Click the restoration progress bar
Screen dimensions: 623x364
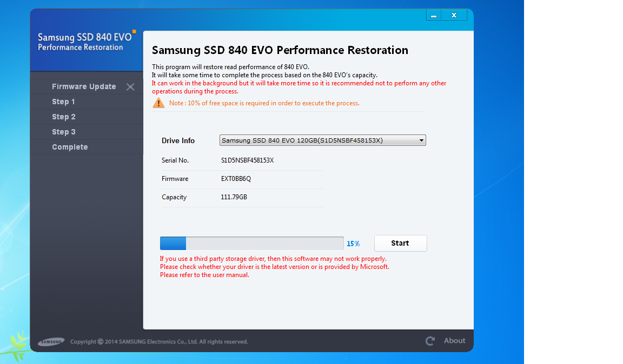click(x=252, y=244)
